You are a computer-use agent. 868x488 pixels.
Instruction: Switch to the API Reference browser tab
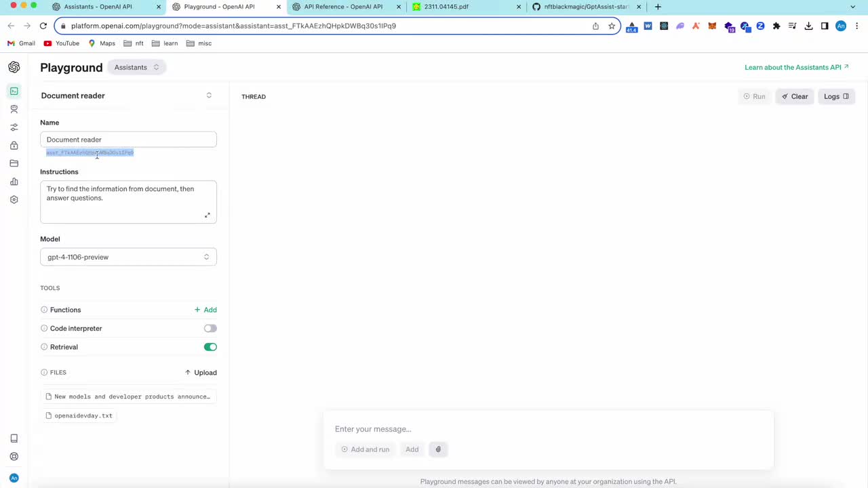pos(343,7)
